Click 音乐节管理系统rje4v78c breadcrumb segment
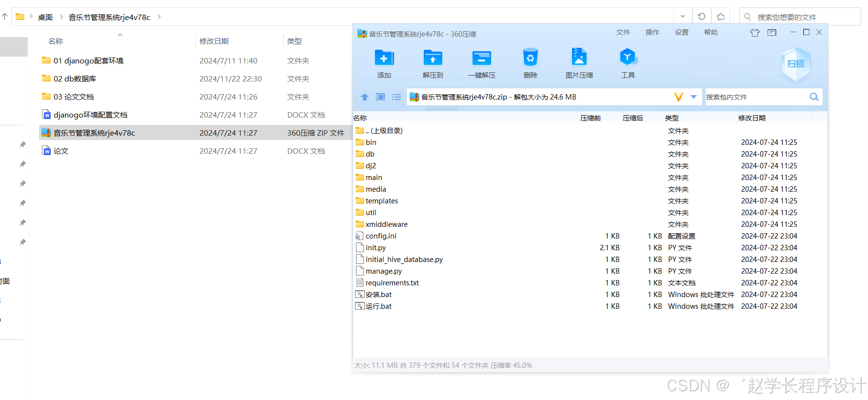The height and width of the screenshot is (400, 868). pyautogui.click(x=109, y=17)
